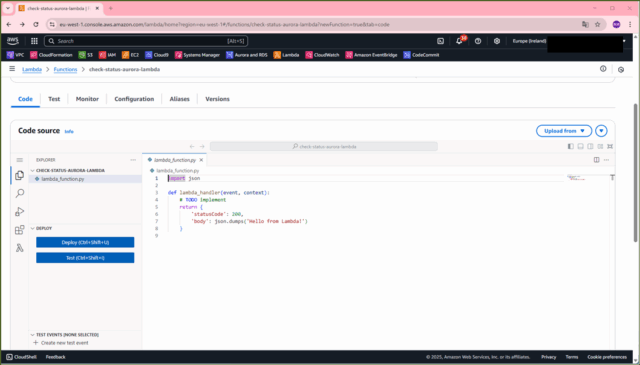Screen dimensions: 640x365
Task: Open the Explorer files icon in sidebar
Action: pyautogui.click(x=19, y=175)
